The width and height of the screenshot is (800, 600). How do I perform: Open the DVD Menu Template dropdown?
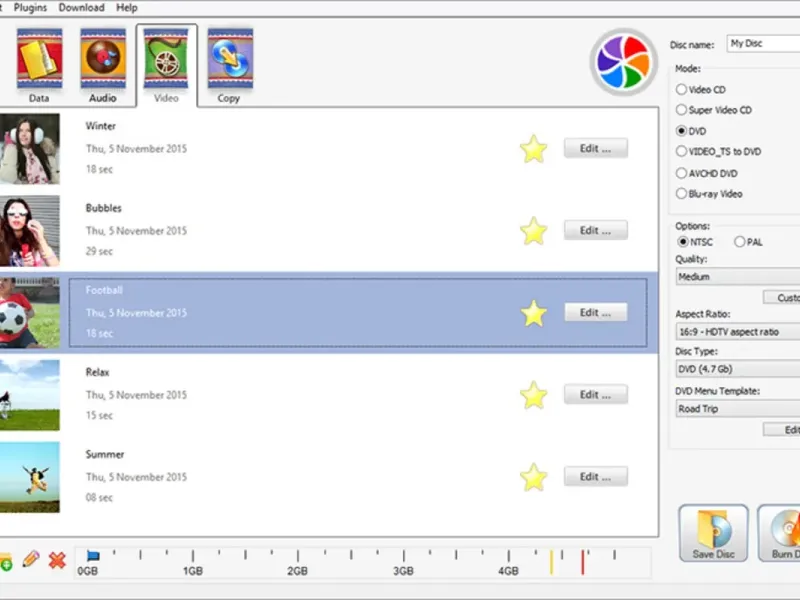pyautogui.click(x=738, y=409)
